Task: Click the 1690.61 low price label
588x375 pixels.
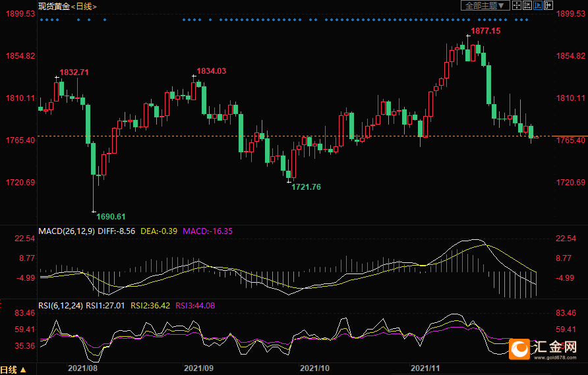Action: [111, 216]
